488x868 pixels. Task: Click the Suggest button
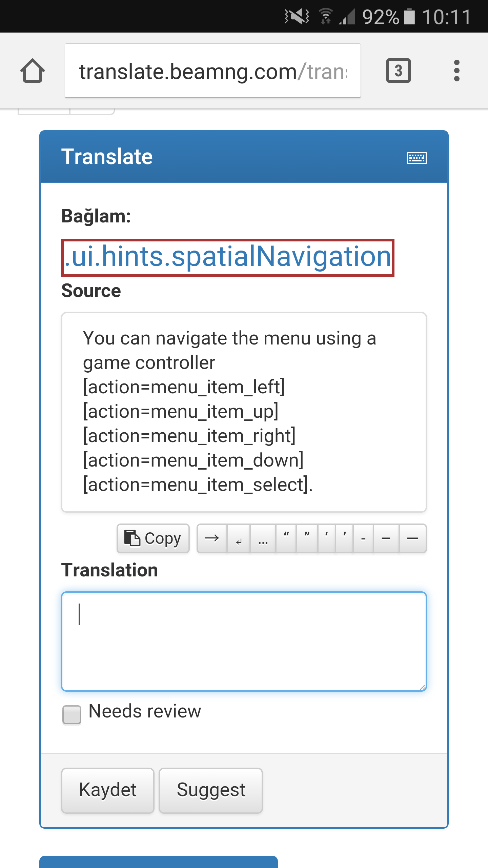point(211,790)
